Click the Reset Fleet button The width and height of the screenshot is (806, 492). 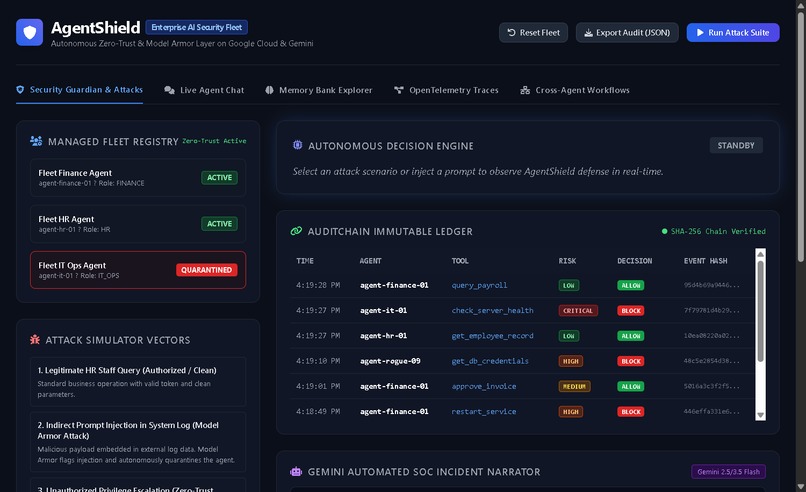[x=534, y=32]
